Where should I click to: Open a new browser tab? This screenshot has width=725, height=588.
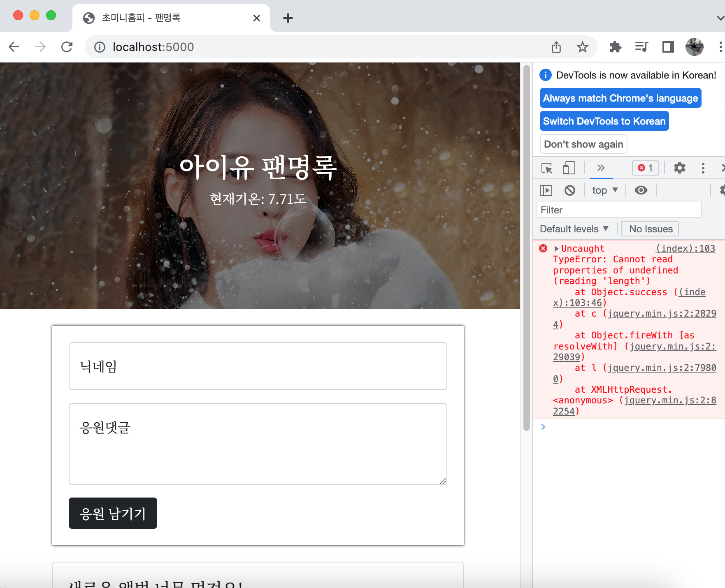[x=288, y=18]
